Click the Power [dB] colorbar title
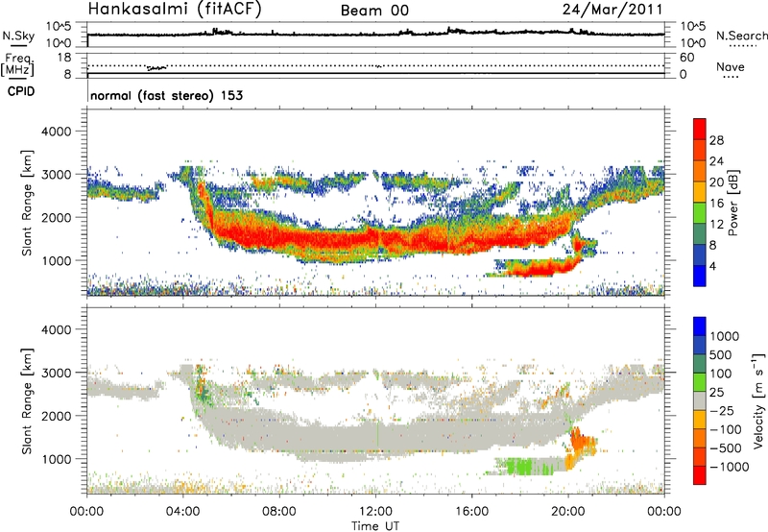The image size is (768, 532). point(732,203)
